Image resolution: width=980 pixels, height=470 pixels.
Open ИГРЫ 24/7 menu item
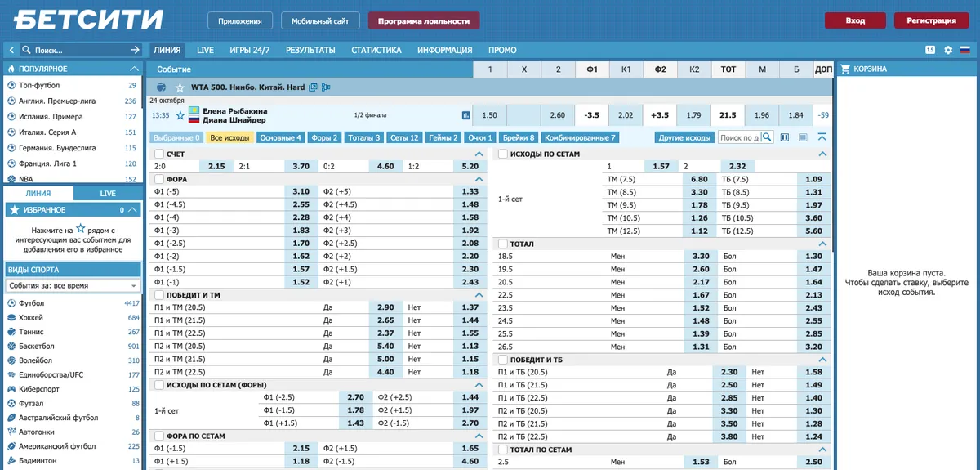(249, 51)
